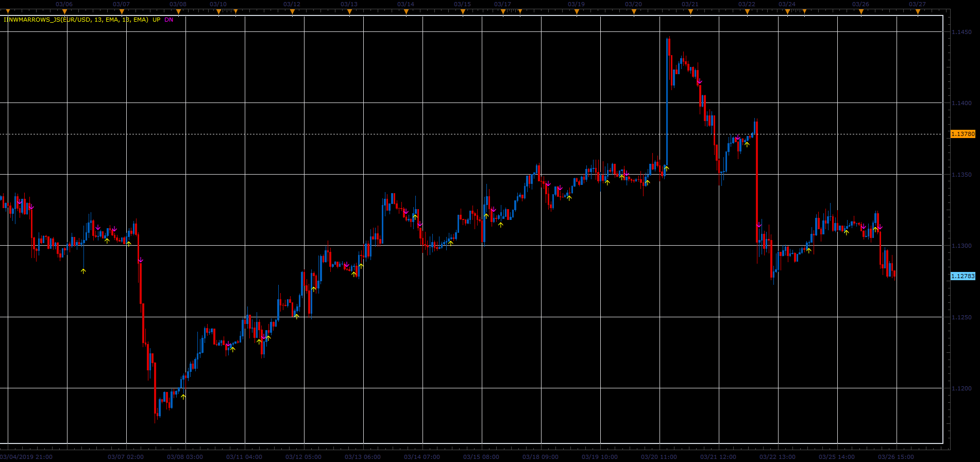Click the 03/20 11:00 time label
Image resolution: width=980 pixels, height=462 pixels.
tap(659, 457)
